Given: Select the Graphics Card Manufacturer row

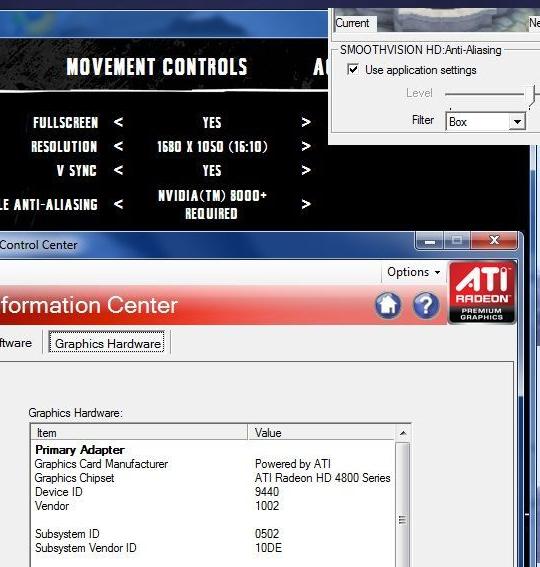Looking at the screenshot, I should [213, 464].
